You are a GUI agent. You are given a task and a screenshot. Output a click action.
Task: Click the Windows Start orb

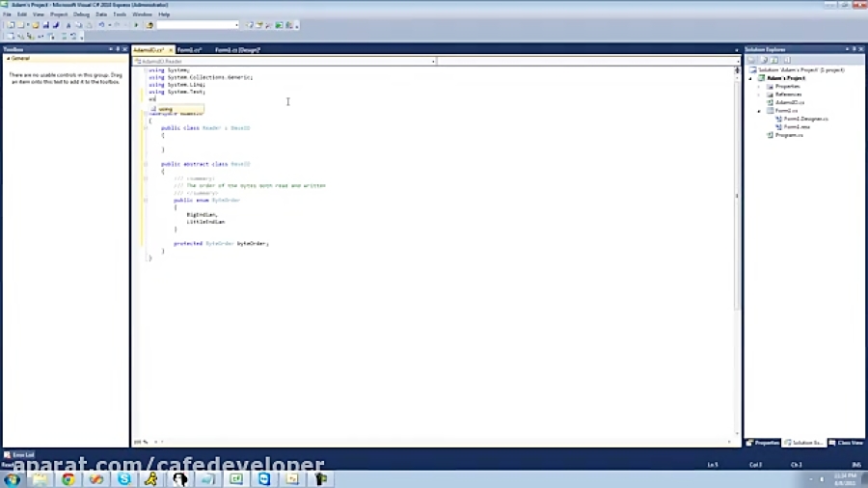point(13,479)
